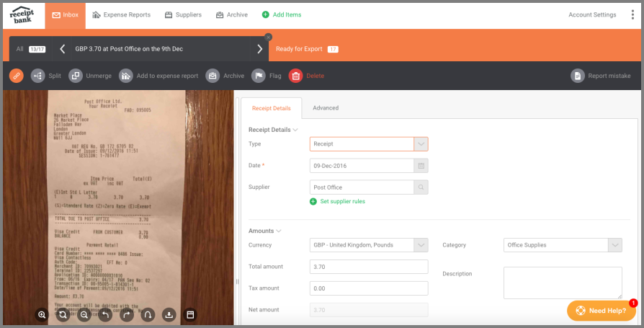Click the green plus next to supplier rules
Screen dimensions: 644x328
[x=313, y=201]
